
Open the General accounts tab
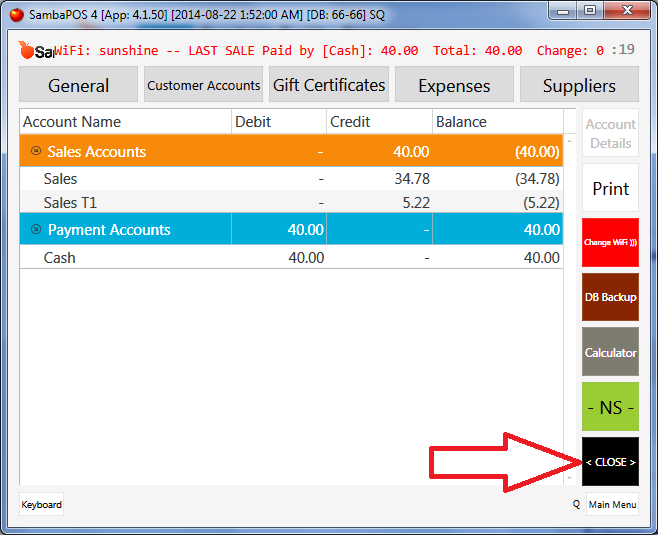[78, 84]
